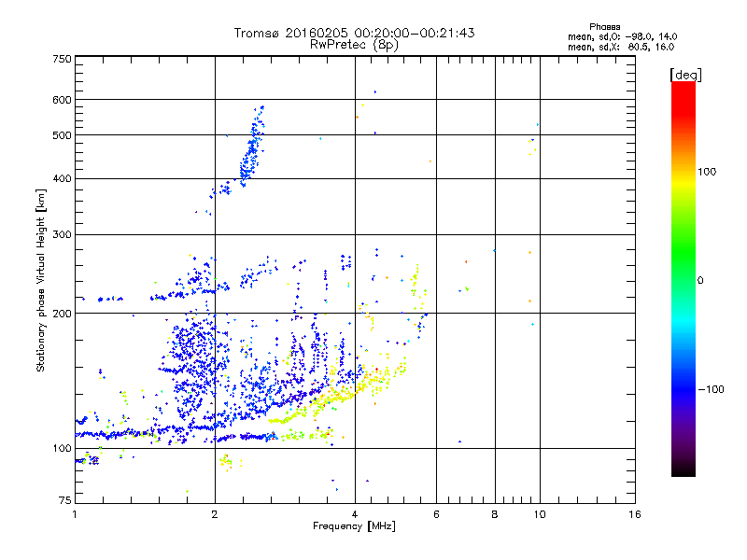Click the y-axis "500" tick label

point(62,135)
